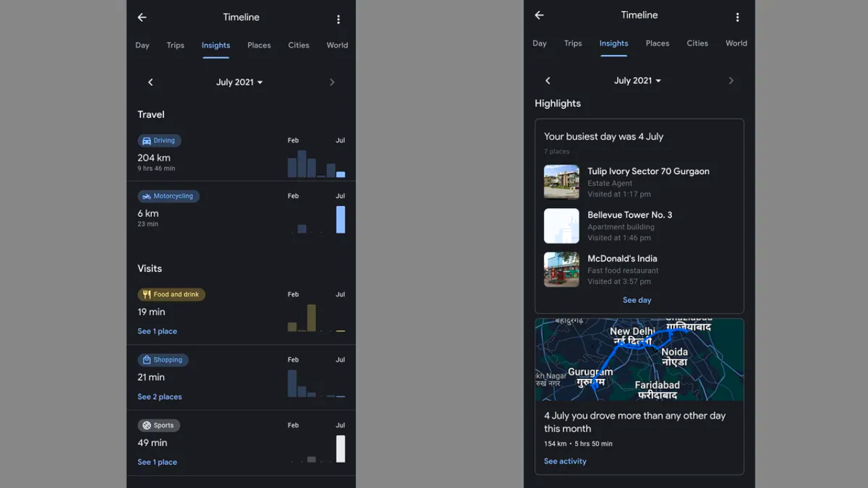
Task: Switch to Places tab on right screen
Action: [x=657, y=43]
